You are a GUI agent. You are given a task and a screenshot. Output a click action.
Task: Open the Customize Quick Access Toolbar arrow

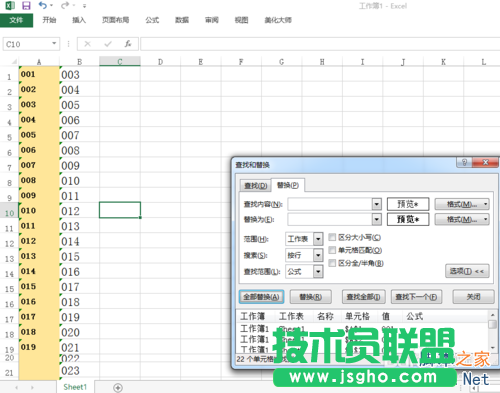coord(85,6)
